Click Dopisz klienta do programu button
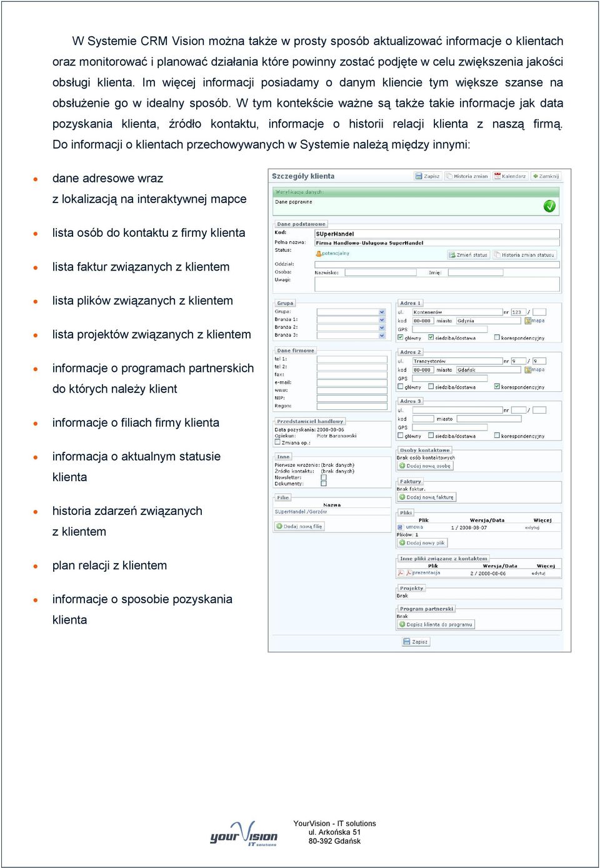 click(436, 624)
